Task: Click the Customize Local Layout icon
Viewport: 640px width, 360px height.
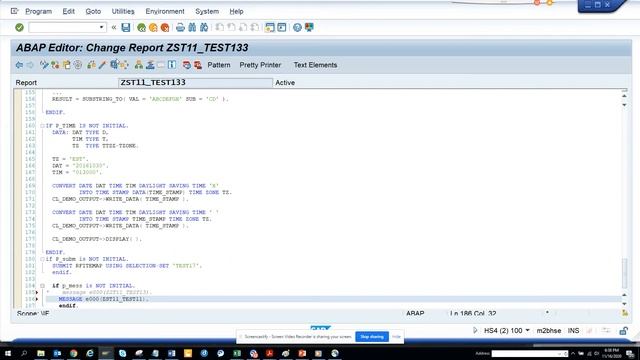Action: click(x=309, y=27)
